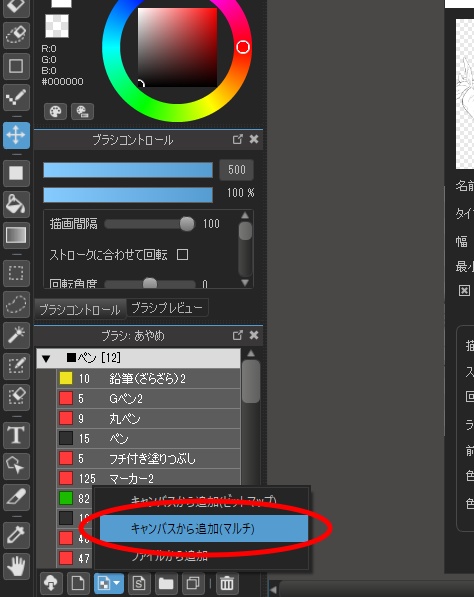Select the dot pen tool

16,97
